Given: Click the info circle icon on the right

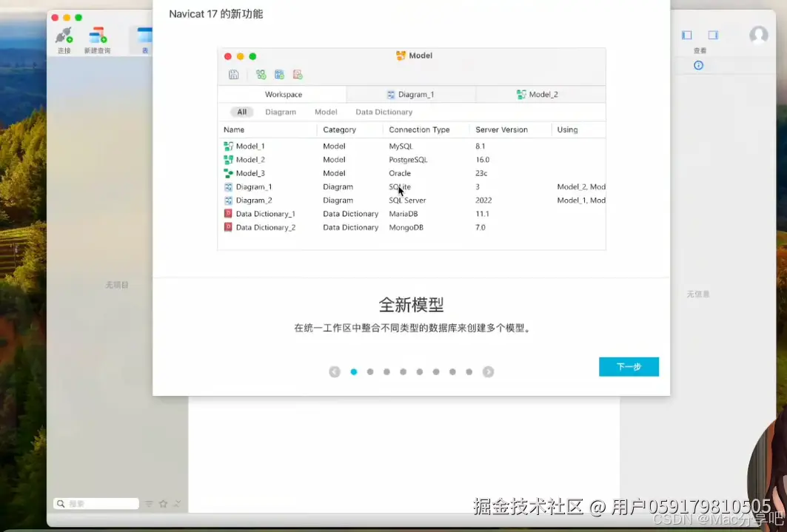Looking at the screenshot, I should pyautogui.click(x=698, y=65).
